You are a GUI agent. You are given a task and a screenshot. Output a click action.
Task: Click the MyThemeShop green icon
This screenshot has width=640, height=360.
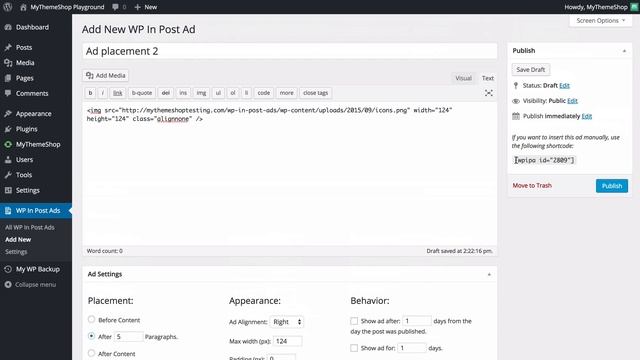pos(8,144)
